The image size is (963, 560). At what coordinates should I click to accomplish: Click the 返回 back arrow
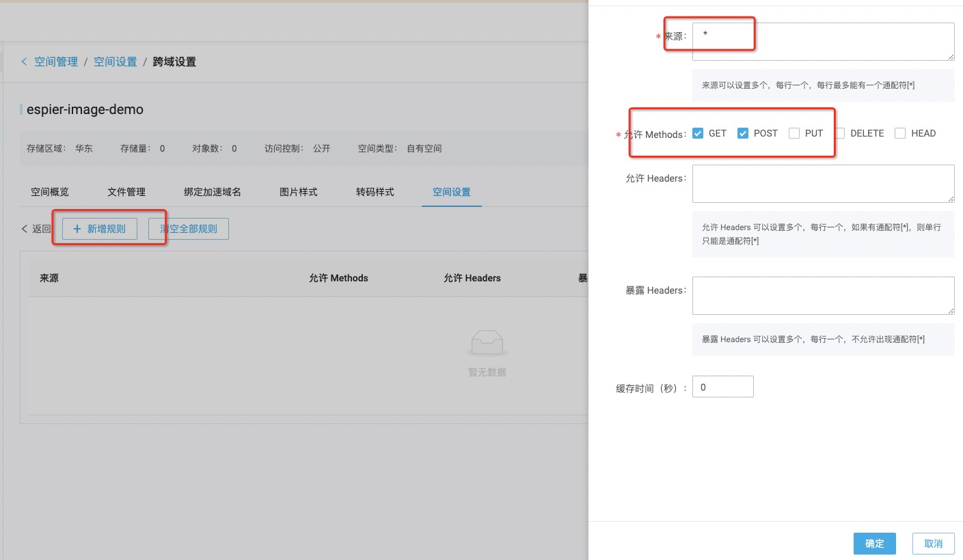click(x=25, y=229)
